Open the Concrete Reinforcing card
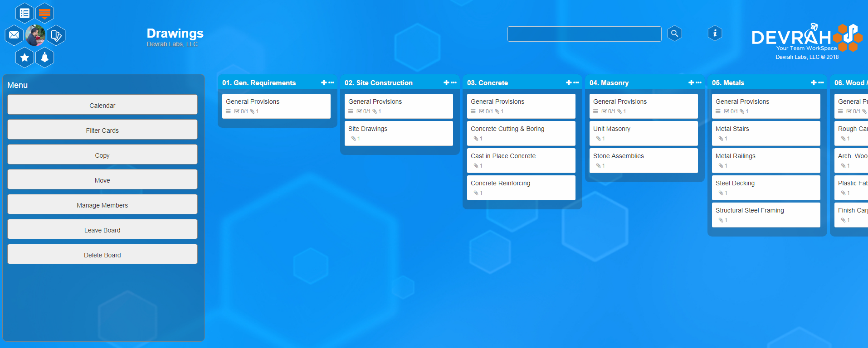The width and height of the screenshot is (868, 348). coord(521,188)
